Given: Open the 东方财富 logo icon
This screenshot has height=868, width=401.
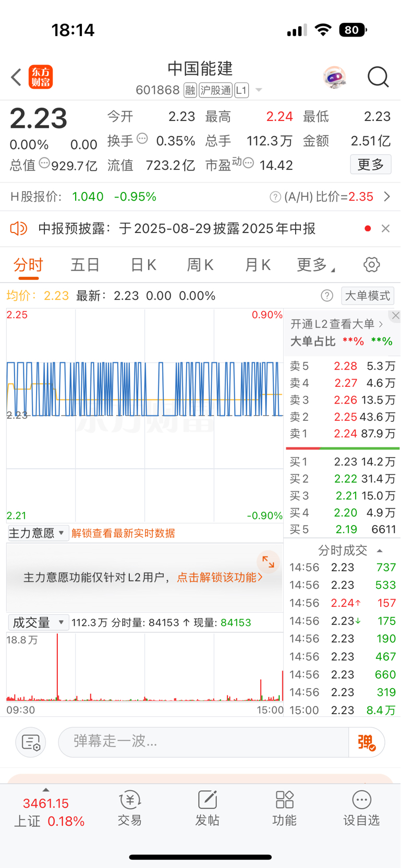Looking at the screenshot, I should pos(41,77).
